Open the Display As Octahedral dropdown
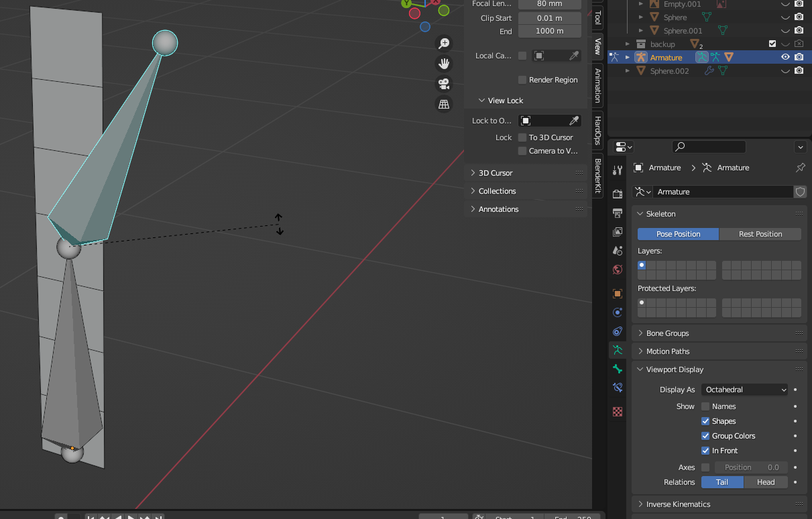812x519 pixels. [745, 390]
